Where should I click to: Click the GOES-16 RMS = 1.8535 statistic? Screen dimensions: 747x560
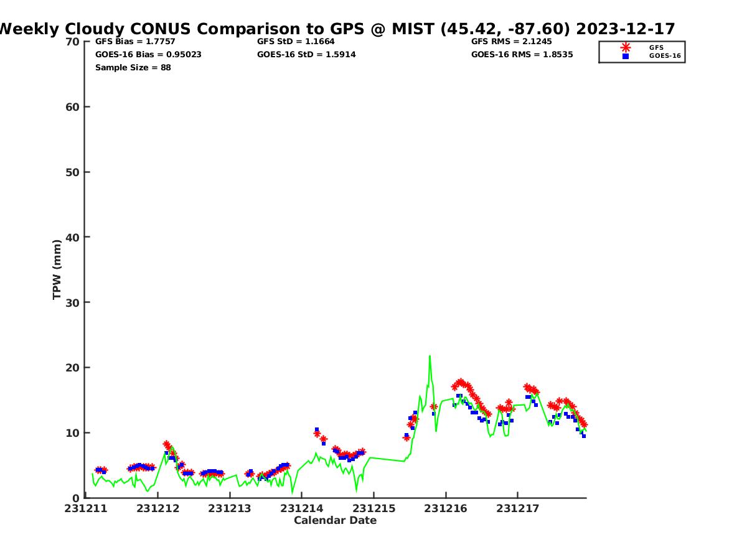point(522,55)
